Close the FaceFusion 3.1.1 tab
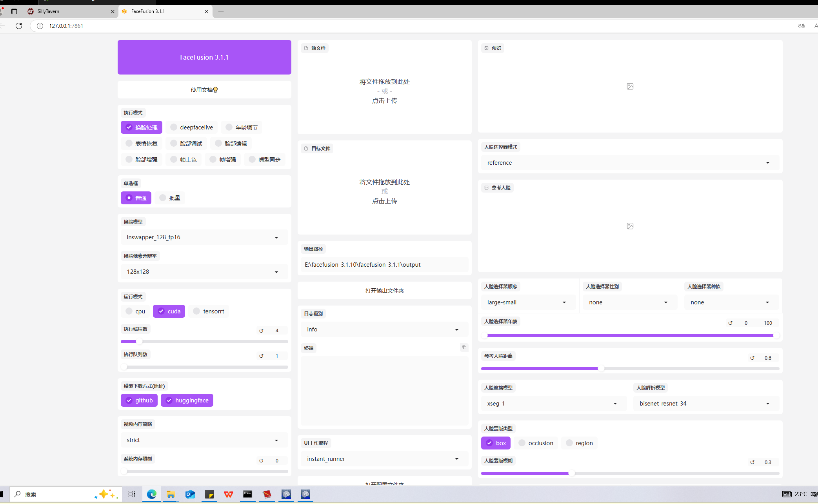Screen dimensions: 818x504 [207, 11]
